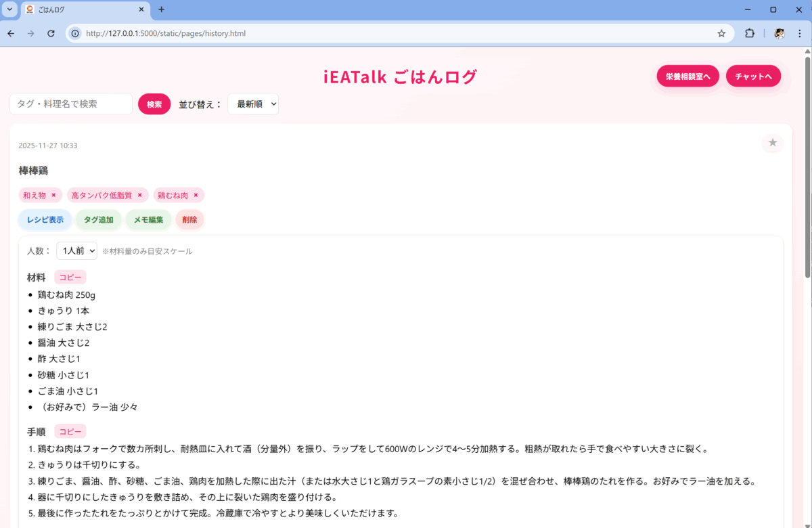Click the タグ・料理名で検索 search field
This screenshot has width=812, height=528.
click(x=71, y=104)
